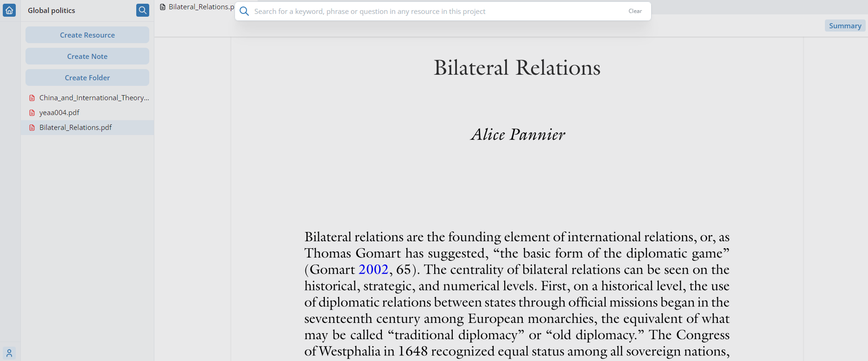Open China_and_International_Theory file in sidebar

tap(94, 98)
